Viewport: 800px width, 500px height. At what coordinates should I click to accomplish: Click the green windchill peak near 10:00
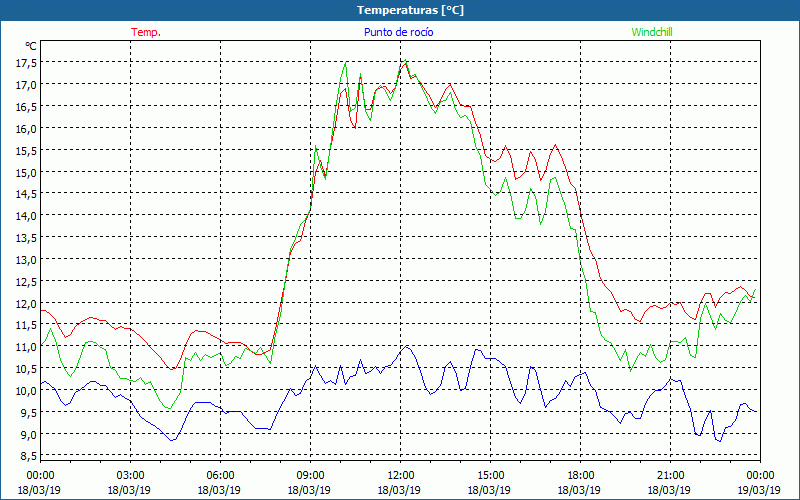pyautogui.click(x=345, y=62)
